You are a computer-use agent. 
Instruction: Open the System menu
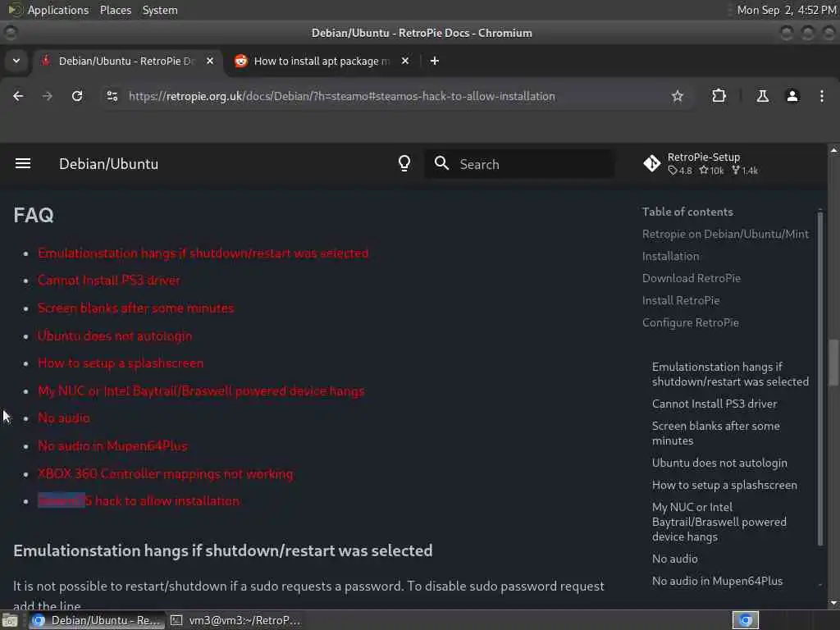(160, 10)
